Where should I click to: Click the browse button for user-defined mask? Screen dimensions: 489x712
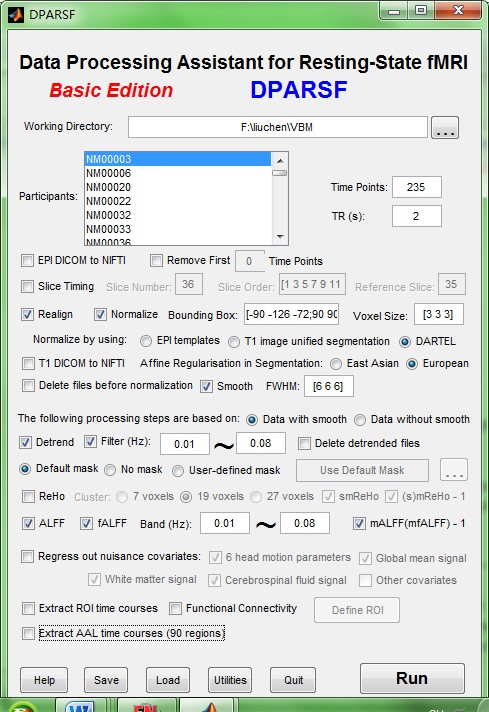coord(454,470)
